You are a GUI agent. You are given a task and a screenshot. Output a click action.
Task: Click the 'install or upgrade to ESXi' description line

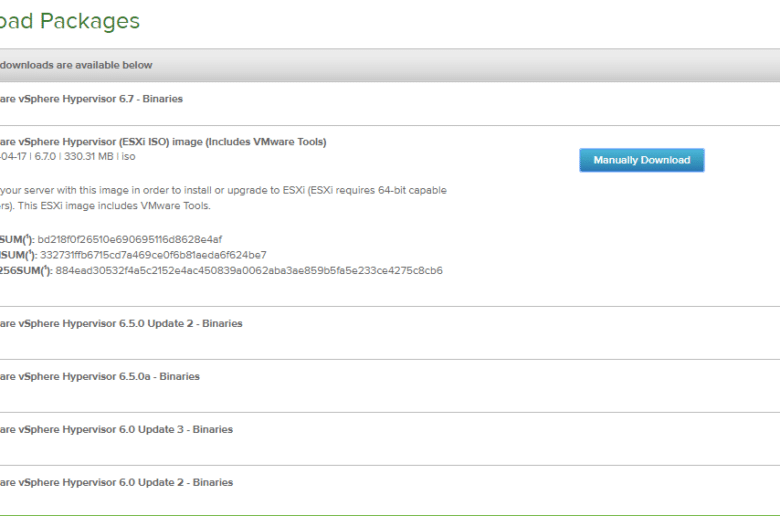click(x=223, y=190)
